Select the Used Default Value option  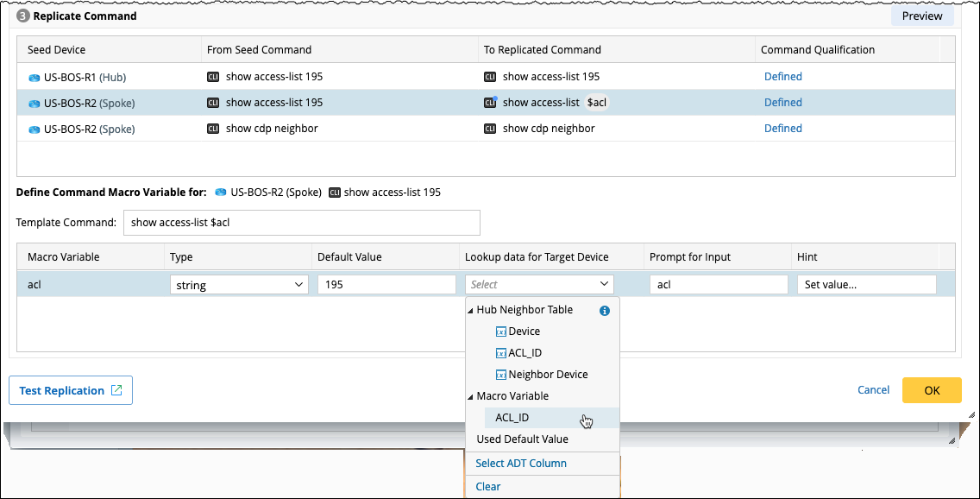point(522,439)
